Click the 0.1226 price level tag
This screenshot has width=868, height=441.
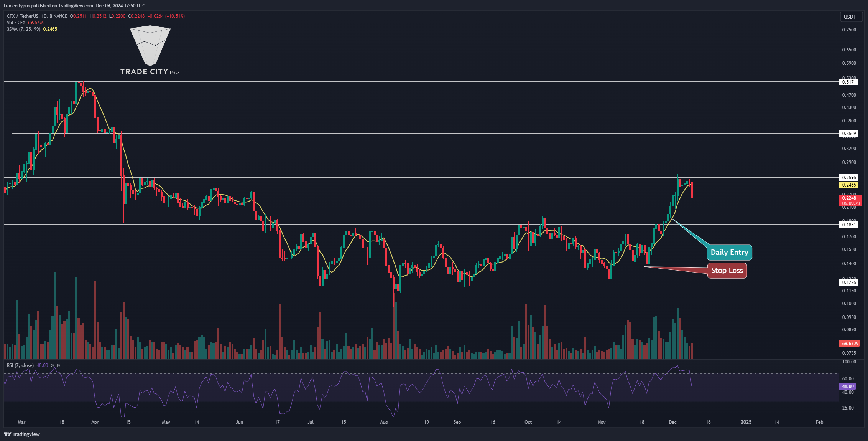849,282
